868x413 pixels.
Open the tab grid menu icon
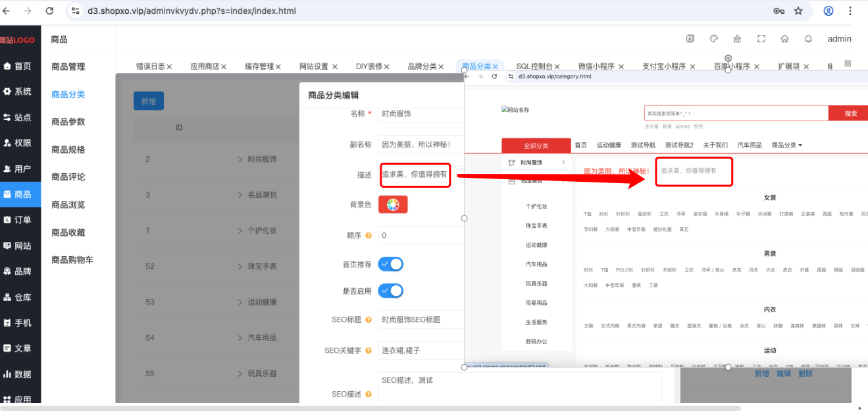coord(848,63)
